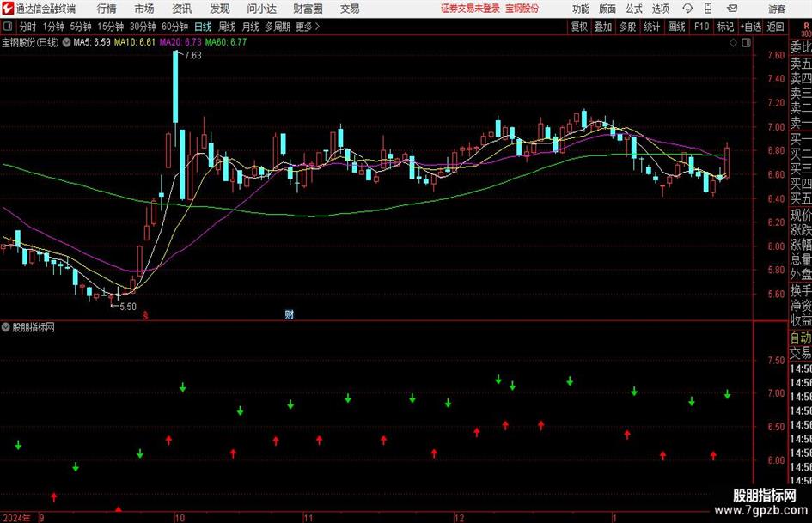Viewport: 812px width, 523px height.
Task: Open the mobile phone icon
Action: [x=708, y=9]
